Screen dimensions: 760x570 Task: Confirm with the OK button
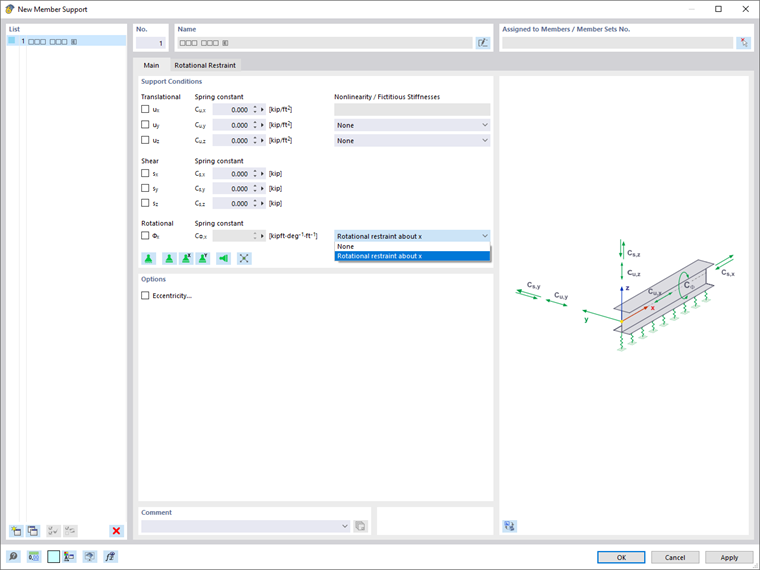point(621,557)
